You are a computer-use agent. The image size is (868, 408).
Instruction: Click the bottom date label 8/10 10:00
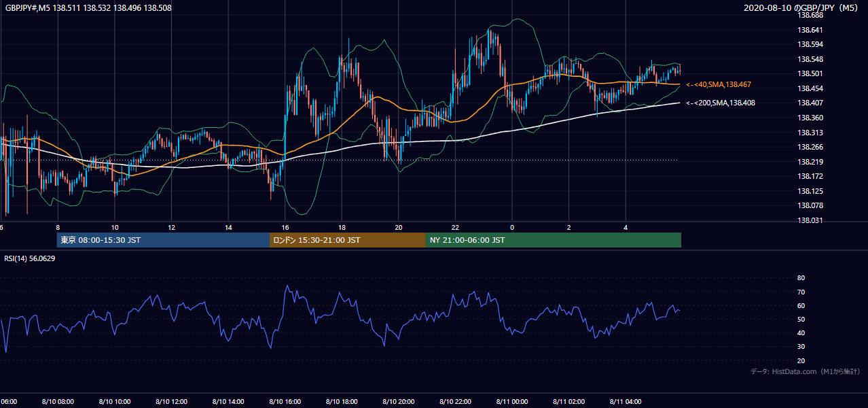pos(115,402)
